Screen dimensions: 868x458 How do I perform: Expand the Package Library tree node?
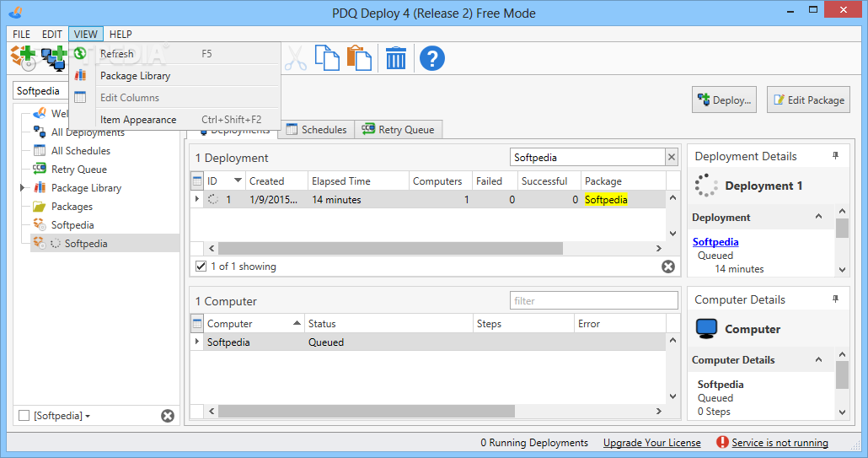[x=22, y=188]
